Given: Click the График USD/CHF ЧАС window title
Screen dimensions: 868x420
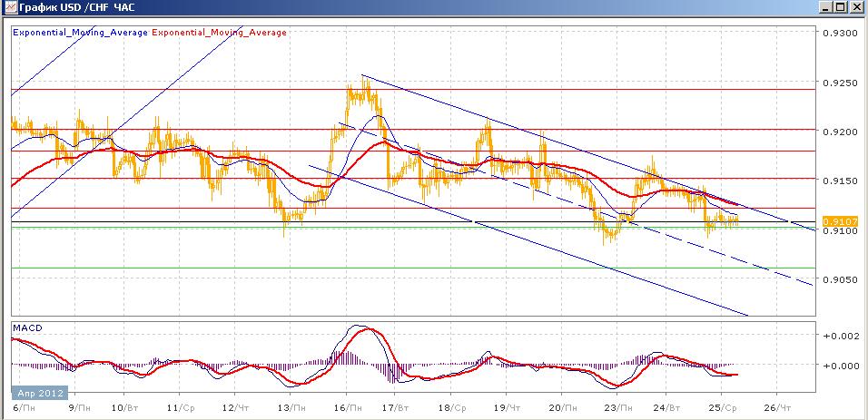Looking at the screenshot, I should tap(76, 8).
